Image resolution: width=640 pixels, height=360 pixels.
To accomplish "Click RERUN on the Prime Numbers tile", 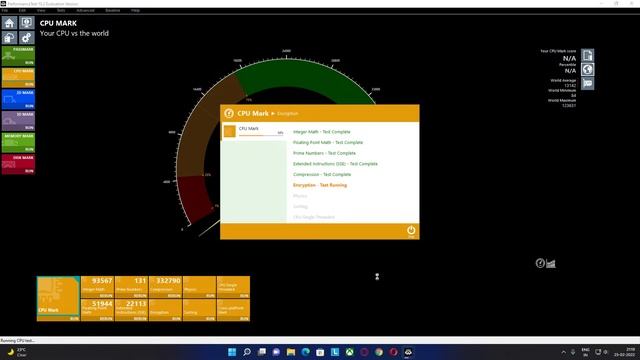I will pyautogui.click(x=140, y=296).
